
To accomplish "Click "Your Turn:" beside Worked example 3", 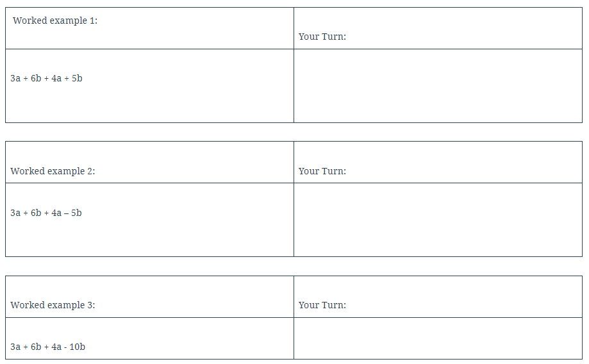I will 322,305.
